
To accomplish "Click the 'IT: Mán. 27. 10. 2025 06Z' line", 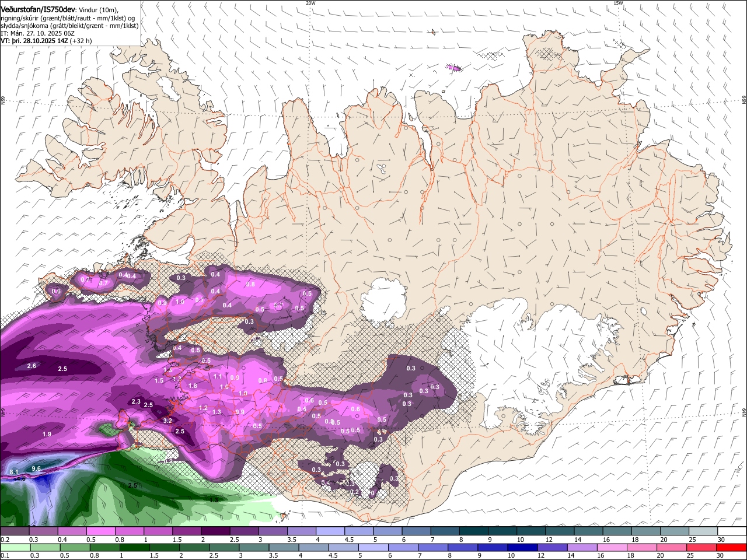I will click(x=36, y=34).
